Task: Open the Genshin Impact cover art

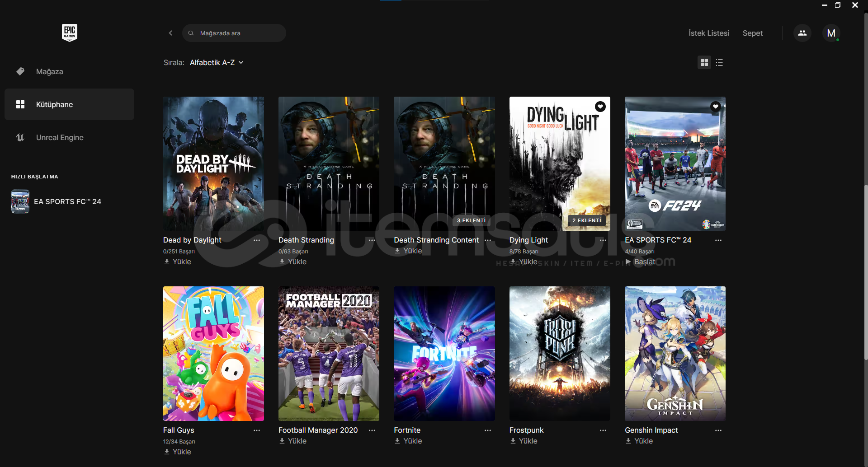Action: [675, 354]
